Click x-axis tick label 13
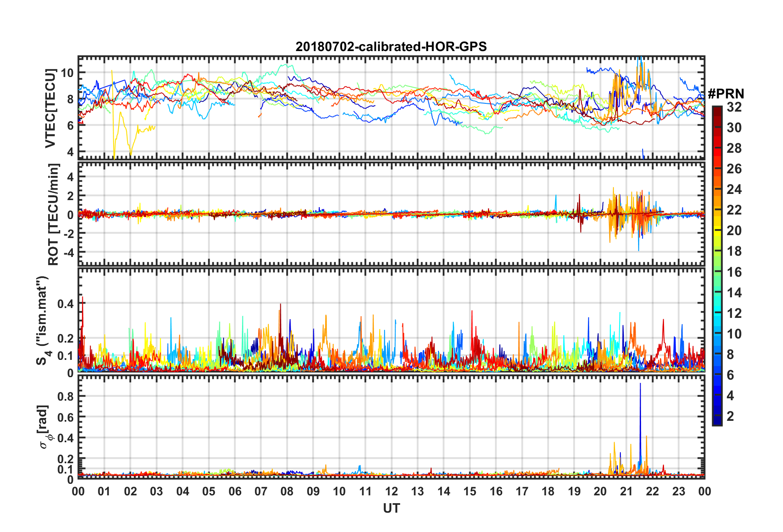The height and width of the screenshot is (532, 783). coord(417,492)
